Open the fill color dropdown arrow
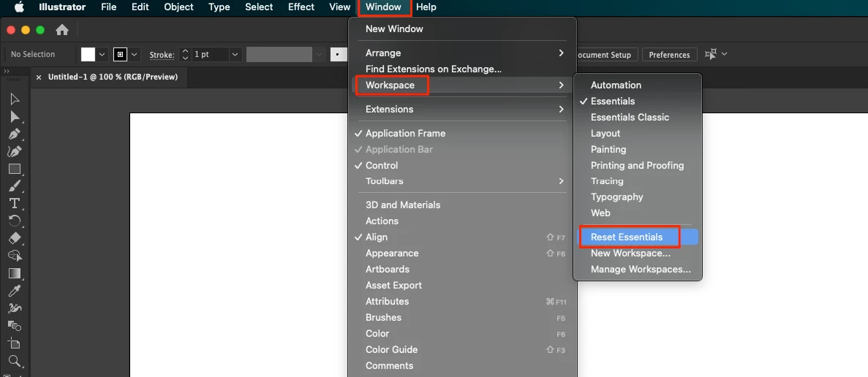 tap(102, 54)
